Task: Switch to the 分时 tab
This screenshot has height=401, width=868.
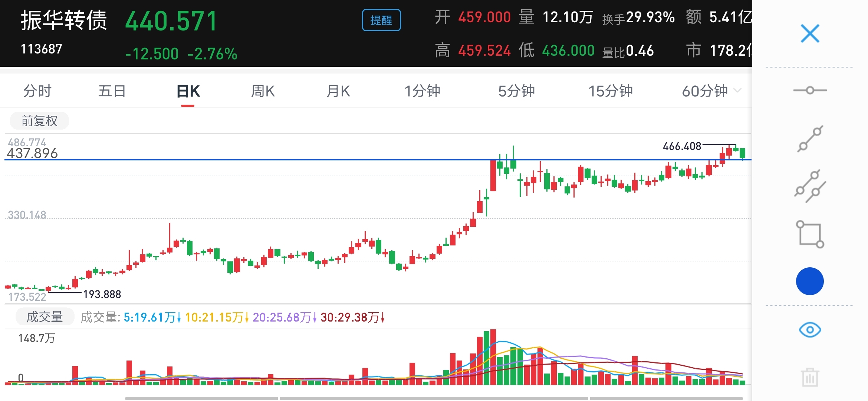Action: click(37, 91)
